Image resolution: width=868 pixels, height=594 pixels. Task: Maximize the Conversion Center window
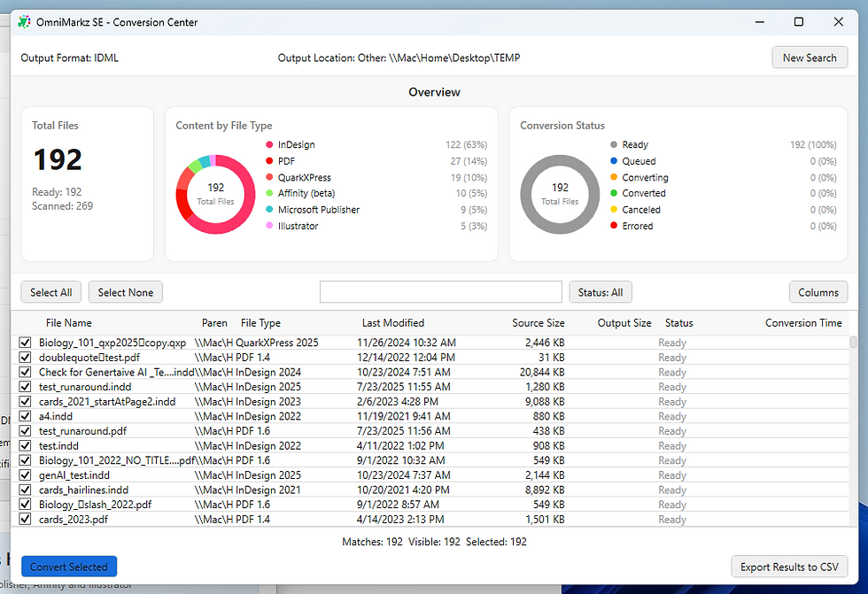click(x=798, y=22)
